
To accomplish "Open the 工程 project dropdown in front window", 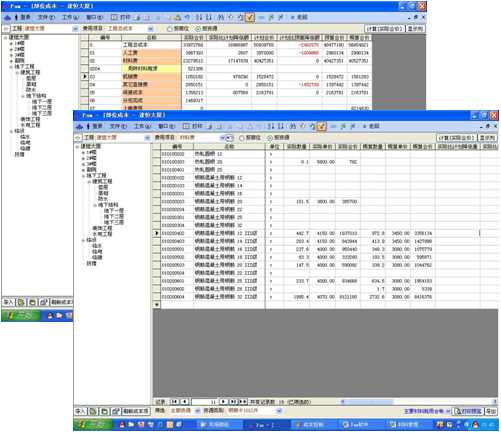I will point(147,138).
